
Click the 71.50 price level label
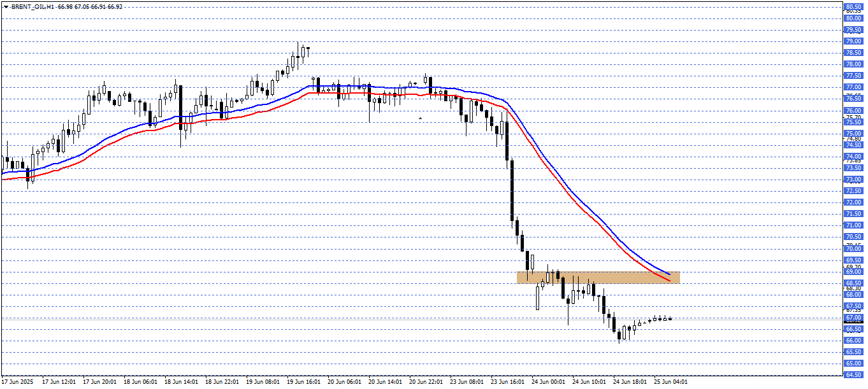853,214
